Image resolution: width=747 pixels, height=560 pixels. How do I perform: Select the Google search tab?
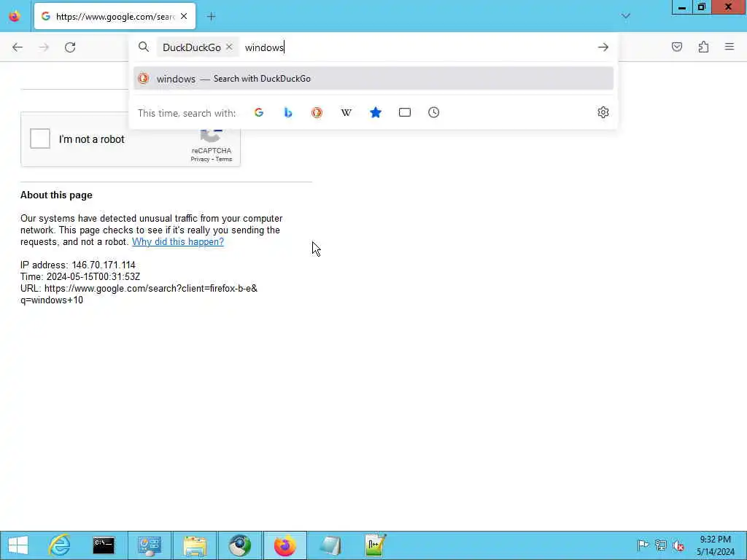[x=115, y=16]
